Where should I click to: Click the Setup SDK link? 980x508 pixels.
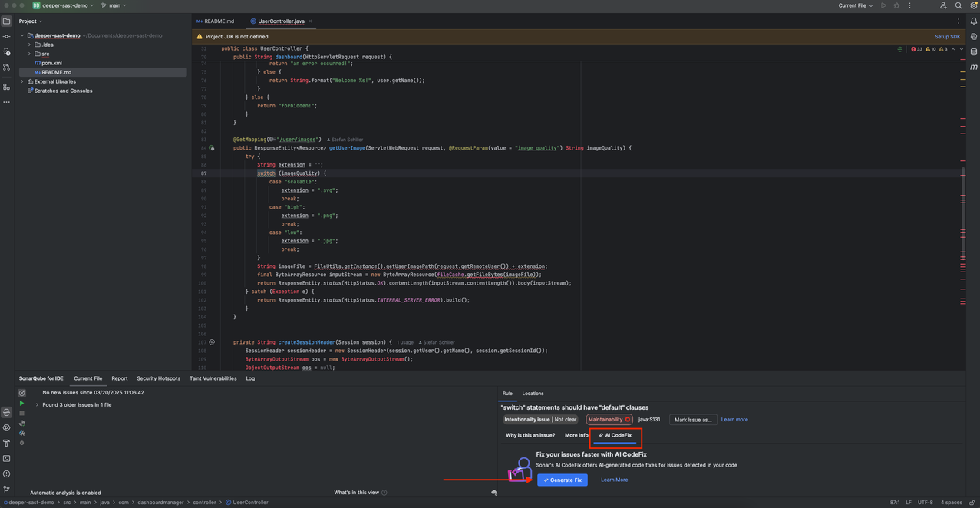947,36
